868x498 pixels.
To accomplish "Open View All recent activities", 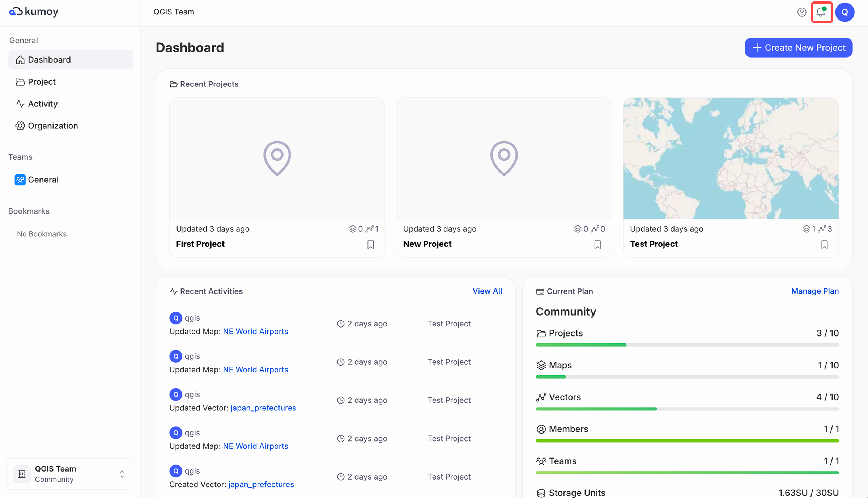I will [487, 291].
